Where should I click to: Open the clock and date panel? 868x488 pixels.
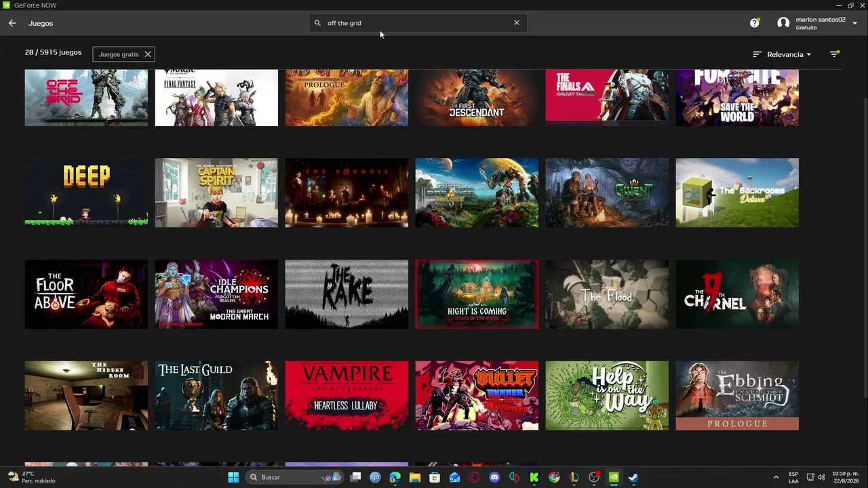(x=845, y=477)
